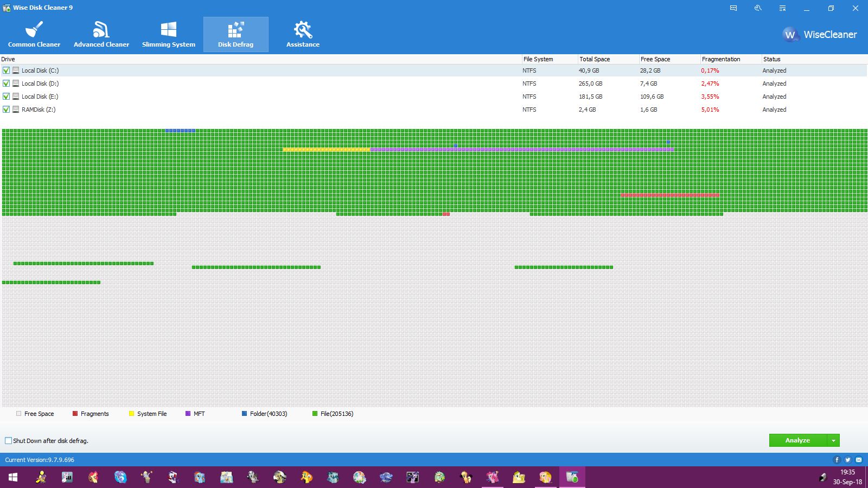Open the Facebook share icon
868x488 pixels.
point(837,460)
